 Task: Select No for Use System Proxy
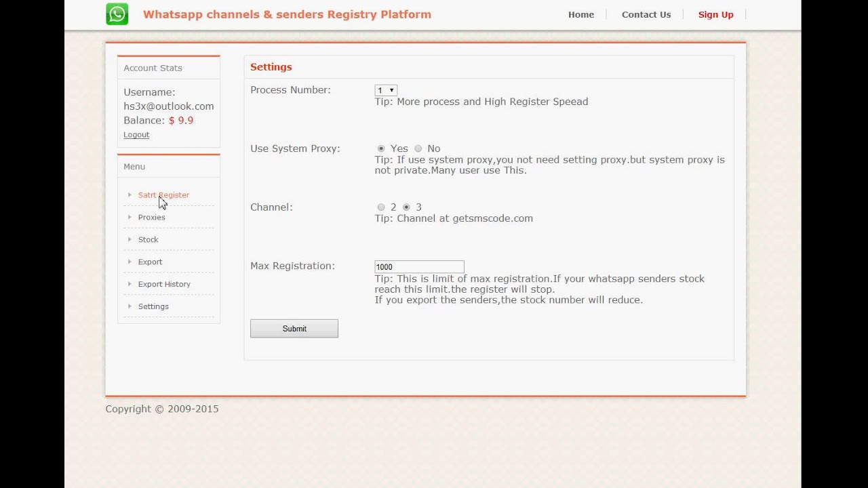[x=418, y=148]
